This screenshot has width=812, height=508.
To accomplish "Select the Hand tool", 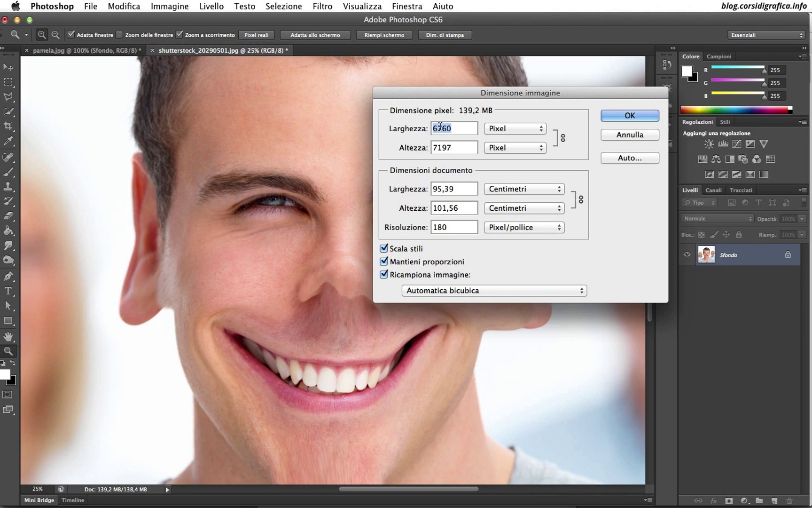I will pyautogui.click(x=8, y=336).
